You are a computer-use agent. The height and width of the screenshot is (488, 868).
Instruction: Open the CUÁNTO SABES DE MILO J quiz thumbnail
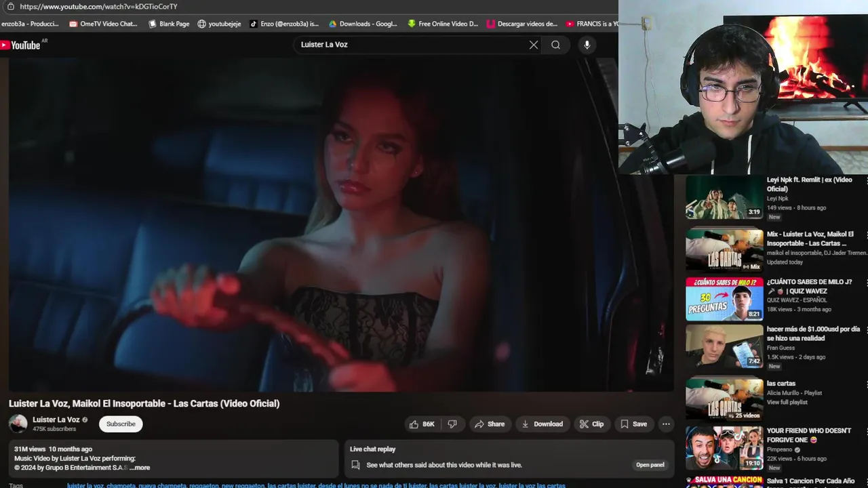(724, 299)
